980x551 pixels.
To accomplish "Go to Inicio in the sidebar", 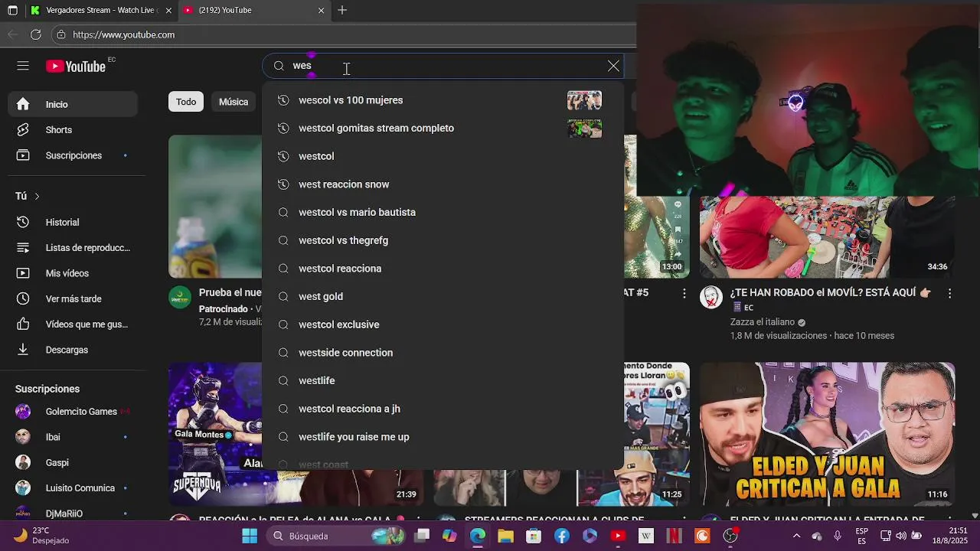I will (73, 104).
